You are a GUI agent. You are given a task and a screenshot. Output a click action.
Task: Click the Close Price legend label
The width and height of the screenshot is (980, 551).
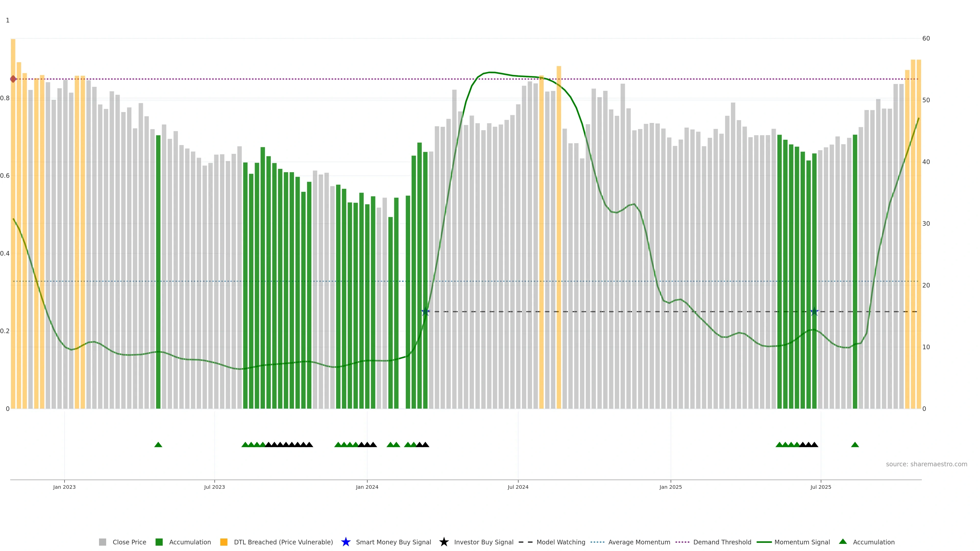(x=129, y=542)
